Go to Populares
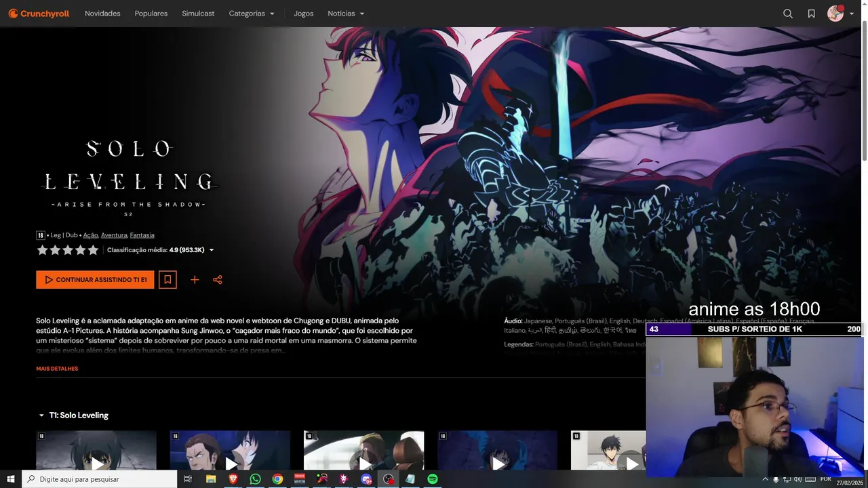The height and width of the screenshot is (488, 868). [151, 14]
